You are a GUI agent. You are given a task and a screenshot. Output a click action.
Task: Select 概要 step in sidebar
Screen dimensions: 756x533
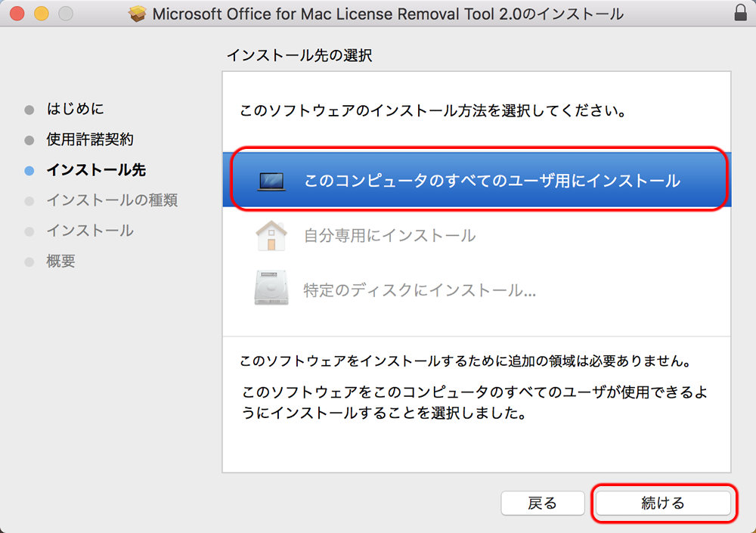point(60,261)
